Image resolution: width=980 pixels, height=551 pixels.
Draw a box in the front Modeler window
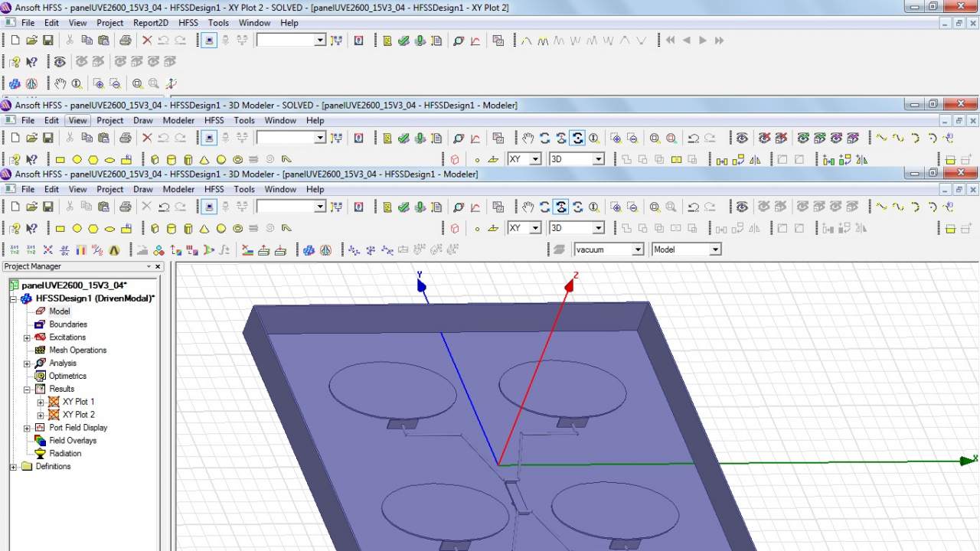[x=155, y=228]
